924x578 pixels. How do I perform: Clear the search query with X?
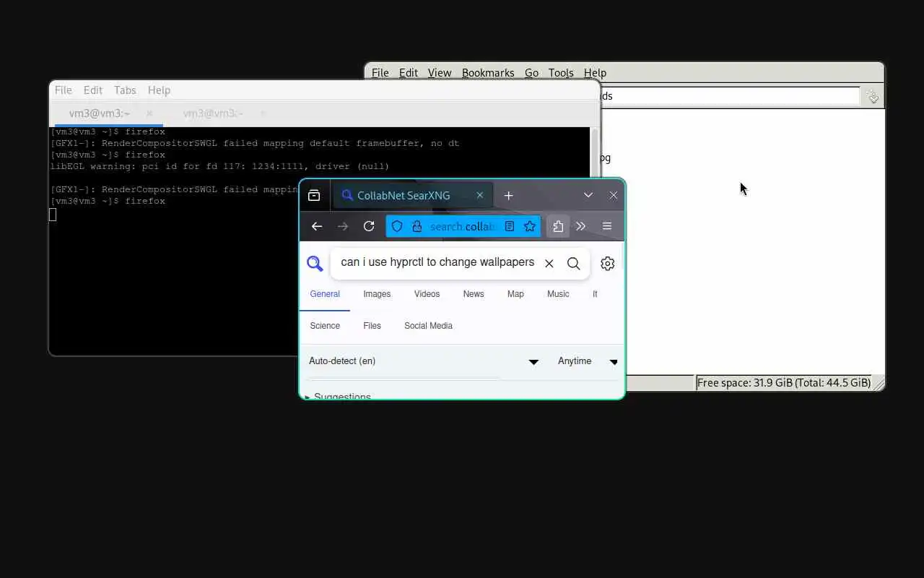[x=549, y=264]
